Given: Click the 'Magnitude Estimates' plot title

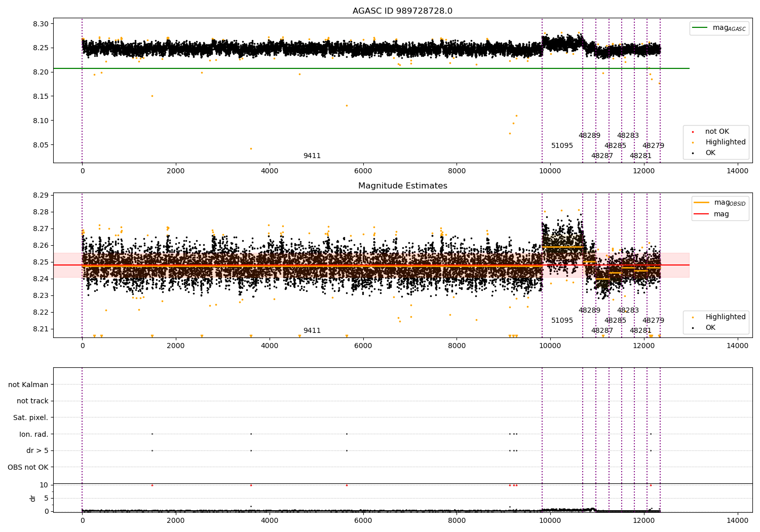Looking at the screenshot, I should pyautogui.click(x=402, y=186).
